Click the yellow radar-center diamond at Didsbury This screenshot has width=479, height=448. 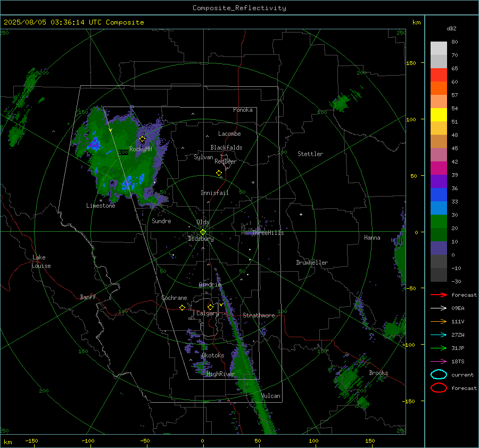point(203,232)
